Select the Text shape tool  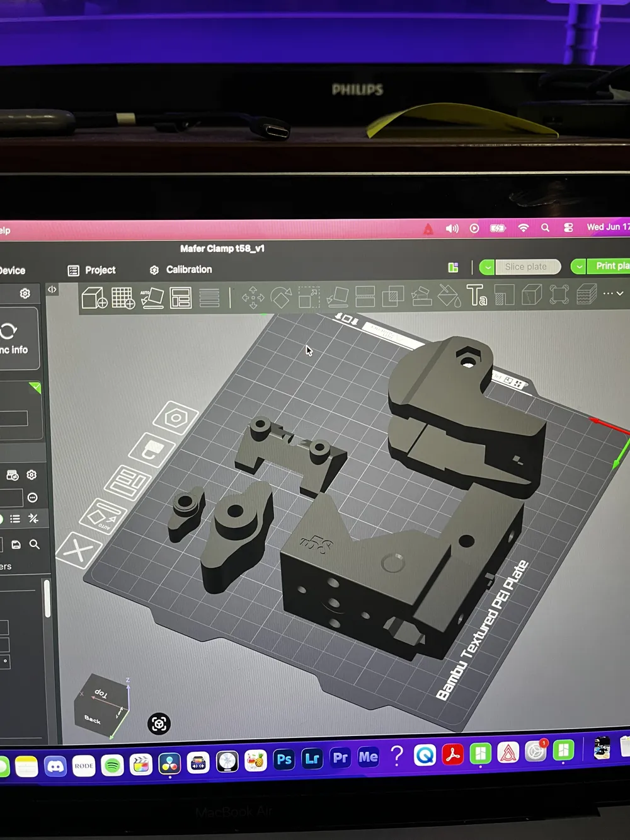point(476,294)
